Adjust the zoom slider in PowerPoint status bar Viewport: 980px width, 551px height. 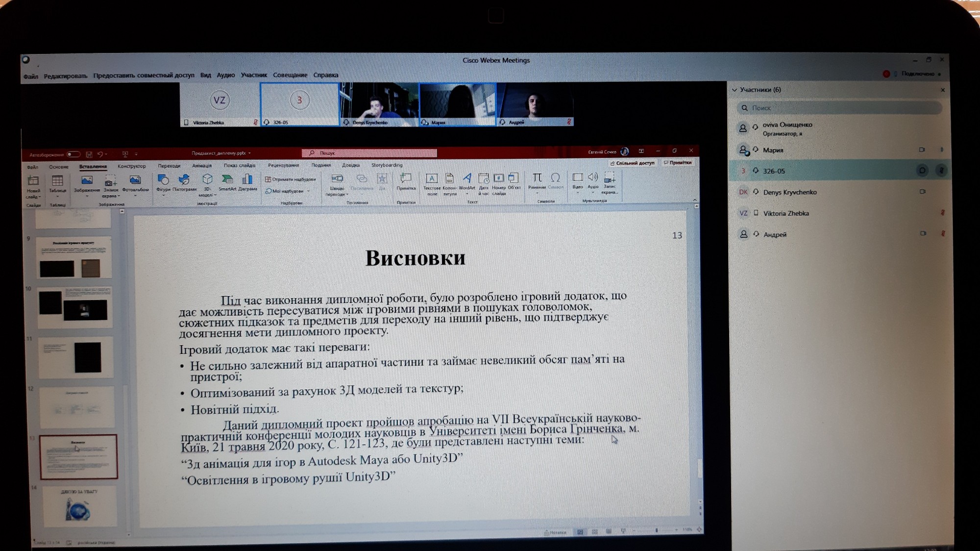657,530
